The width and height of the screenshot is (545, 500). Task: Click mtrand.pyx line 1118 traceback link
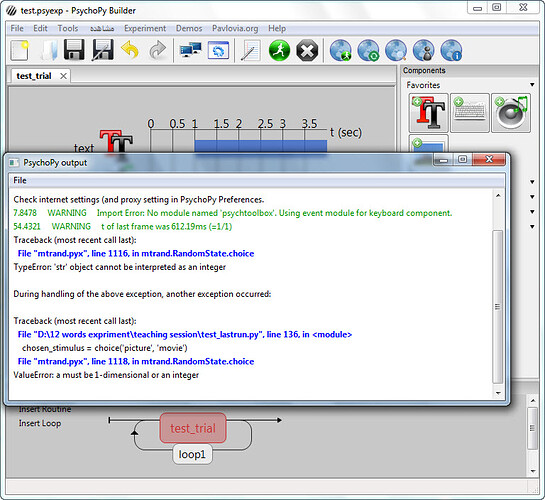coord(136,362)
